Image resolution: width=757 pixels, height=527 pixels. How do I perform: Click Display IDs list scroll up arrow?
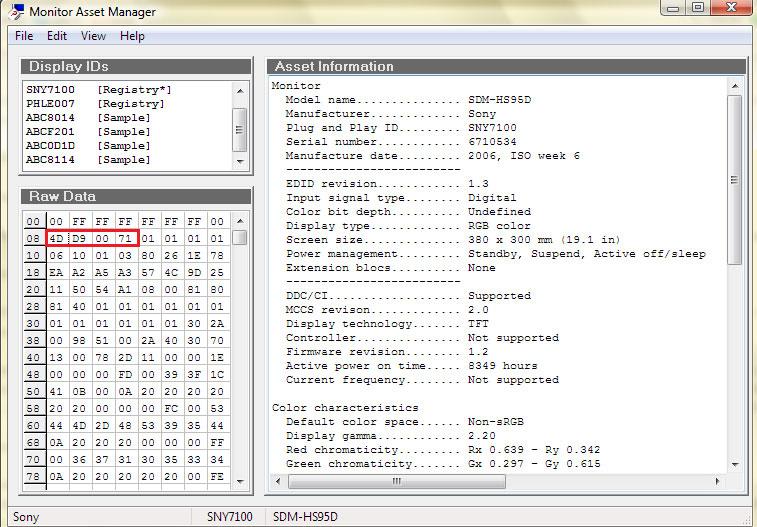(240, 91)
